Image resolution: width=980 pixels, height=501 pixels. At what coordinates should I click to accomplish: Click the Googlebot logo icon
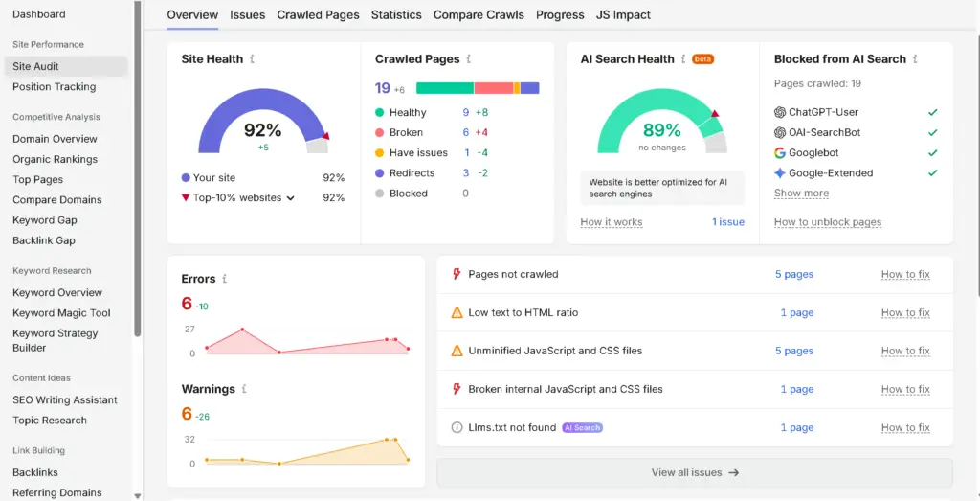point(779,152)
